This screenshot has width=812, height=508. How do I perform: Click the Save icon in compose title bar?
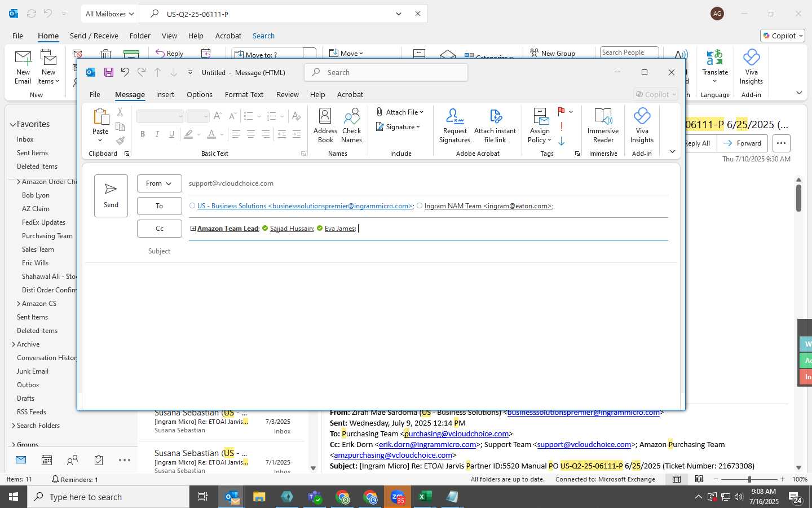click(109, 72)
